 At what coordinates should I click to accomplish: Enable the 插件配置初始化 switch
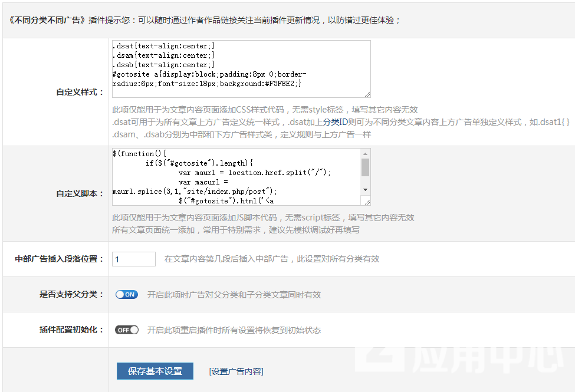pyautogui.click(x=127, y=330)
